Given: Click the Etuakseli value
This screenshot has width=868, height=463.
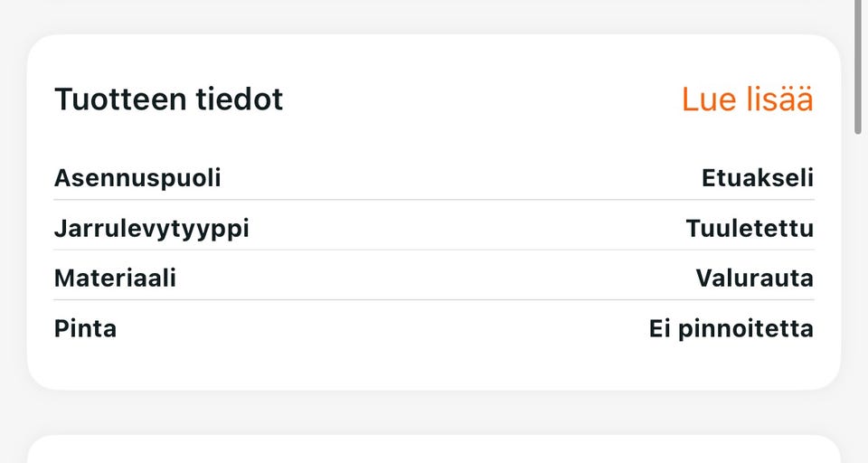Looking at the screenshot, I should point(758,178).
